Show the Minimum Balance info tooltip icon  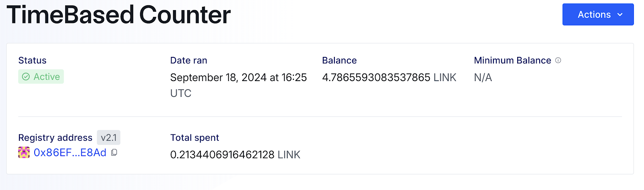pos(558,60)
